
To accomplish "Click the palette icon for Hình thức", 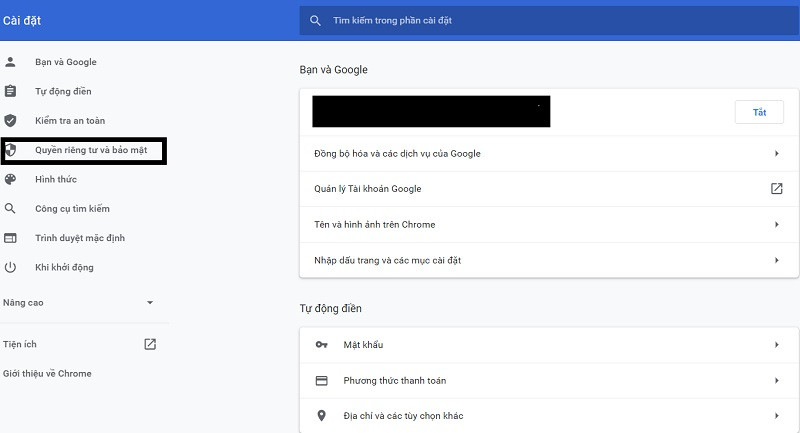I will [11, 180].
